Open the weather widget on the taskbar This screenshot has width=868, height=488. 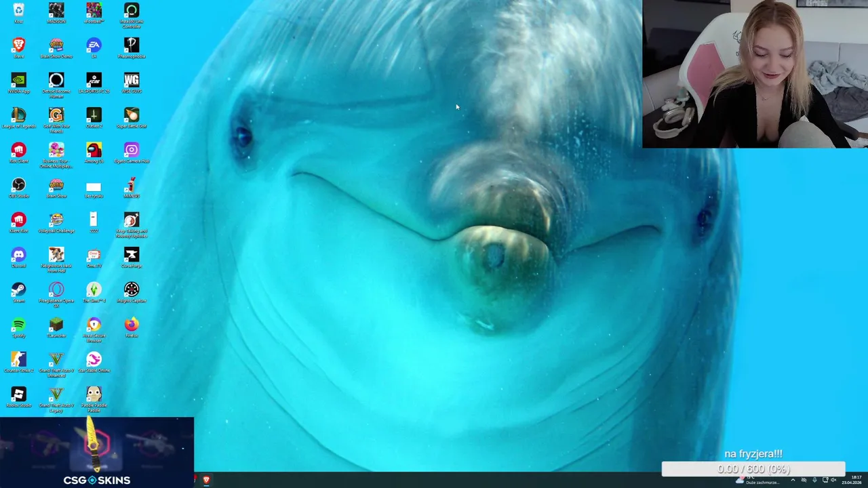[756, 480]
